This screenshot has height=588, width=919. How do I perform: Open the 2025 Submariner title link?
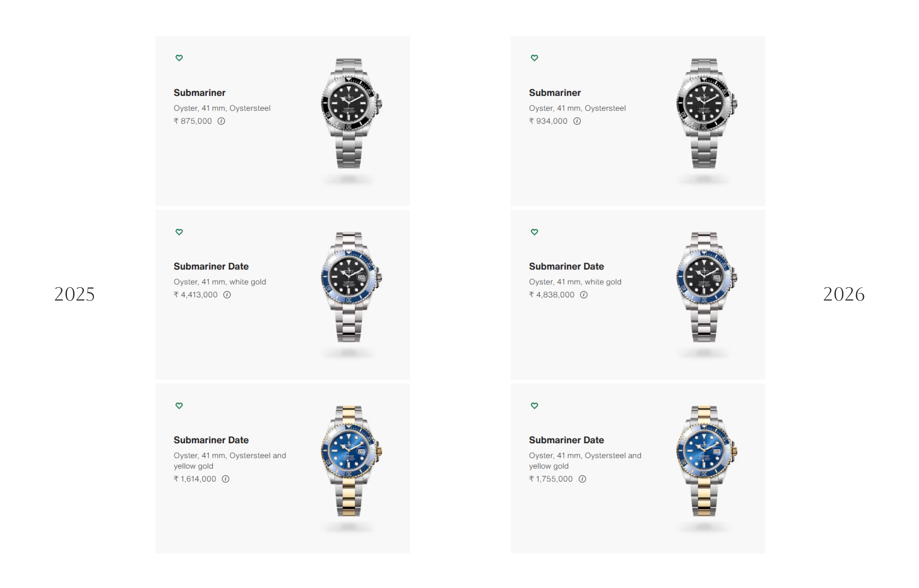[199, 93]
